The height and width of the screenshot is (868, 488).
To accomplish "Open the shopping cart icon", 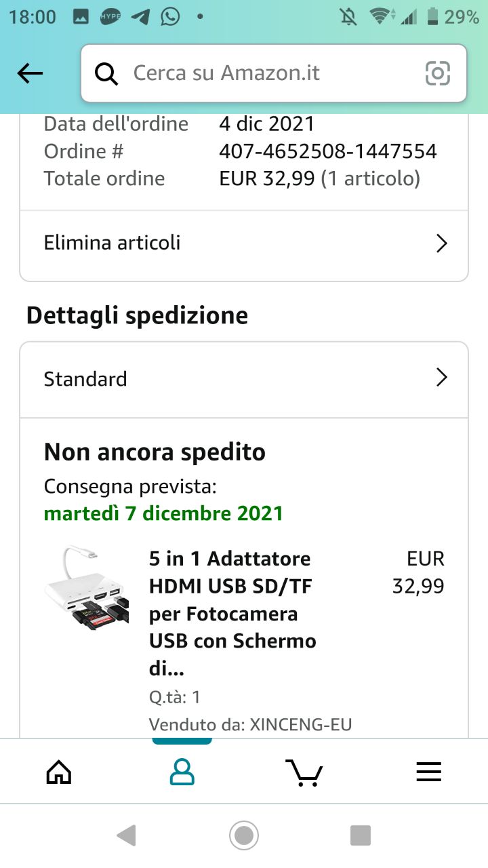I will 304,772.
